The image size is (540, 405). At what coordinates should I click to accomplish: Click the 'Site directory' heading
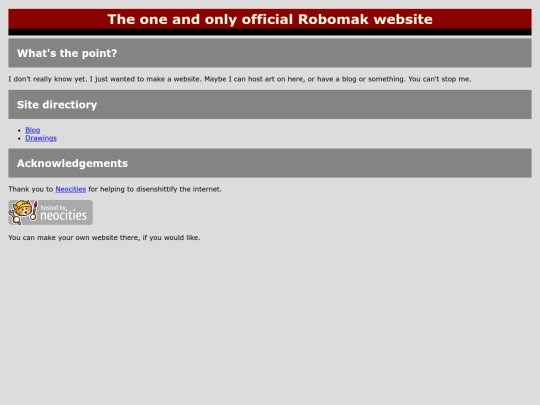click(270, 104)
